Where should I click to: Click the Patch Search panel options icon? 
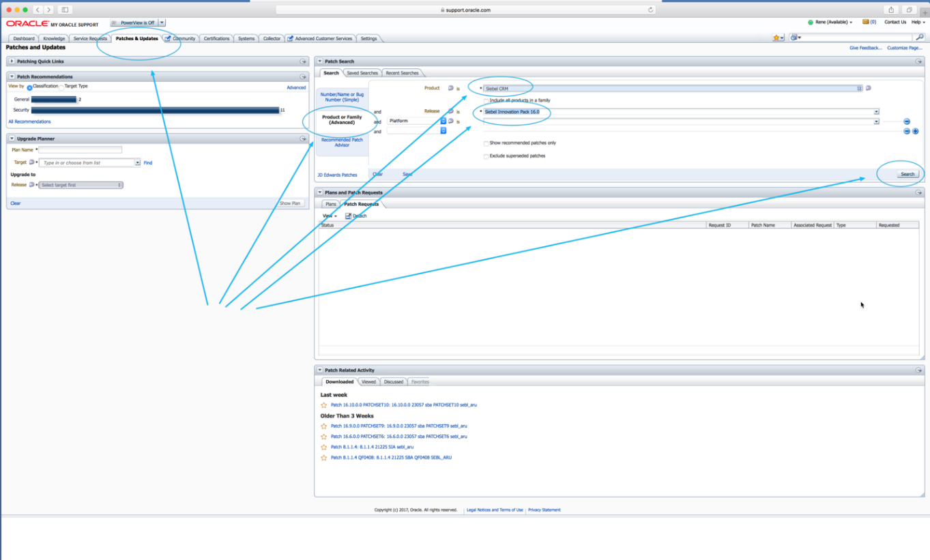pyautogui.click(x=918, y=61)
